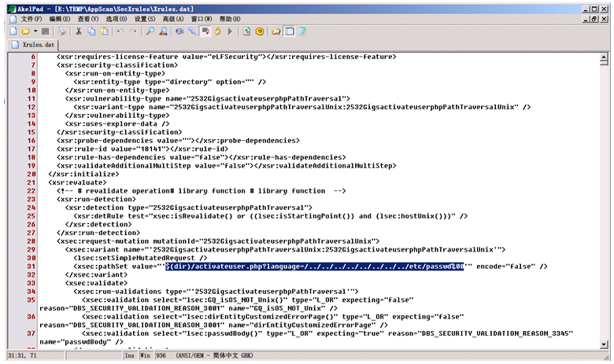The image size is (614, 364).
Task: Click <xsr:uses-explore-data /> on line 14
Action: 117,123
